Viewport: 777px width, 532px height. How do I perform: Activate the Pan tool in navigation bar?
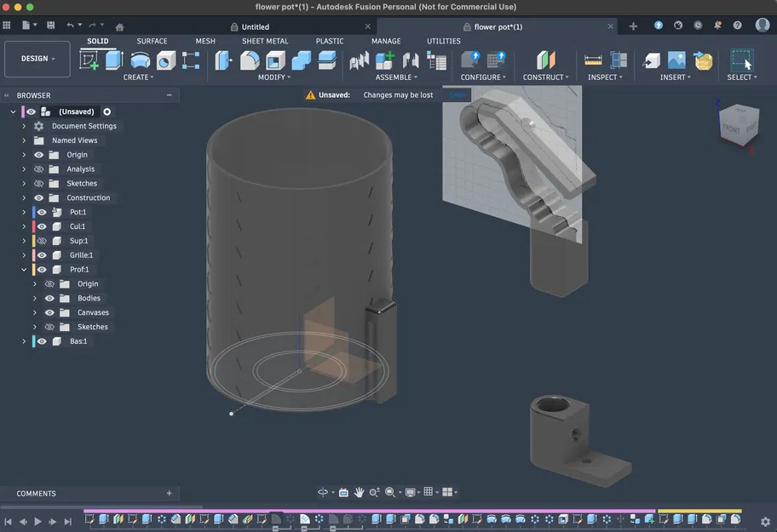coord(360,492)
